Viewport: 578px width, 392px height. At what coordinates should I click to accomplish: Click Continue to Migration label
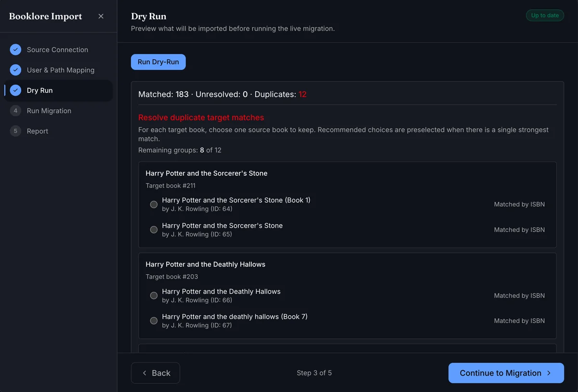[x=500, y=373]
